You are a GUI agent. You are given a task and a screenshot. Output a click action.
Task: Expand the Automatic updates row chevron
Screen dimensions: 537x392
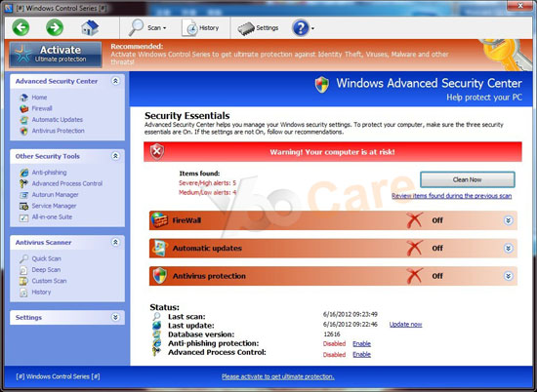[x=509, y=249]
